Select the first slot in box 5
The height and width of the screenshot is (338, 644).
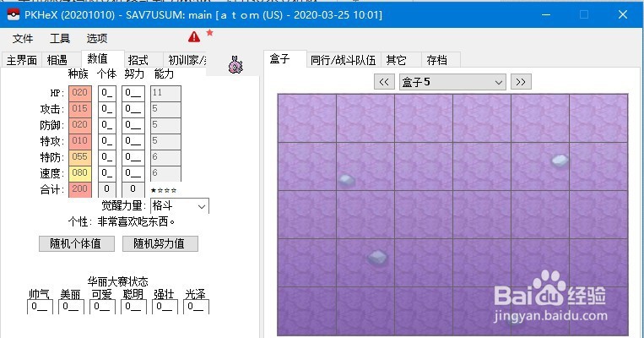(307, 118)
